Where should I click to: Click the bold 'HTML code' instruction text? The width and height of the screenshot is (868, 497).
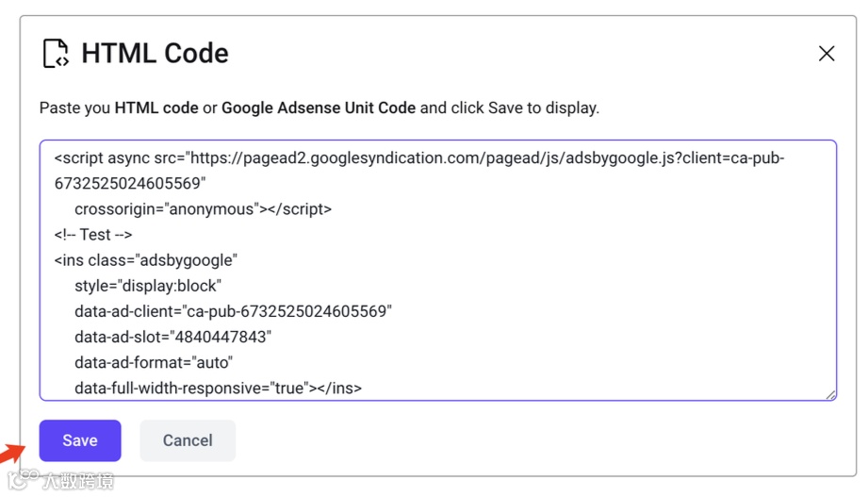[x=156, y=108]
